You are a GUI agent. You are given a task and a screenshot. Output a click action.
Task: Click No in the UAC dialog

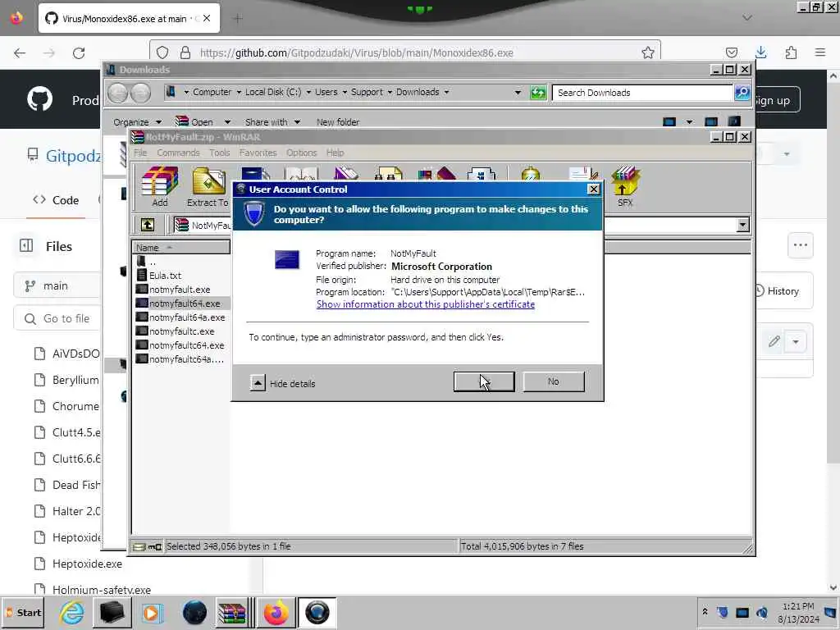point(554,381)
